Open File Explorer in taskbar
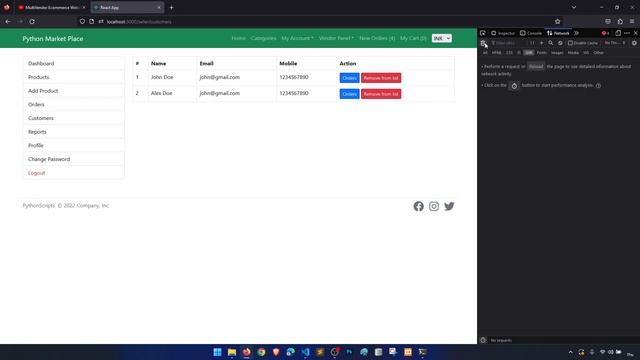Image resolution: width=640 pixels, height=360 pixels. [x=232, y=352]
